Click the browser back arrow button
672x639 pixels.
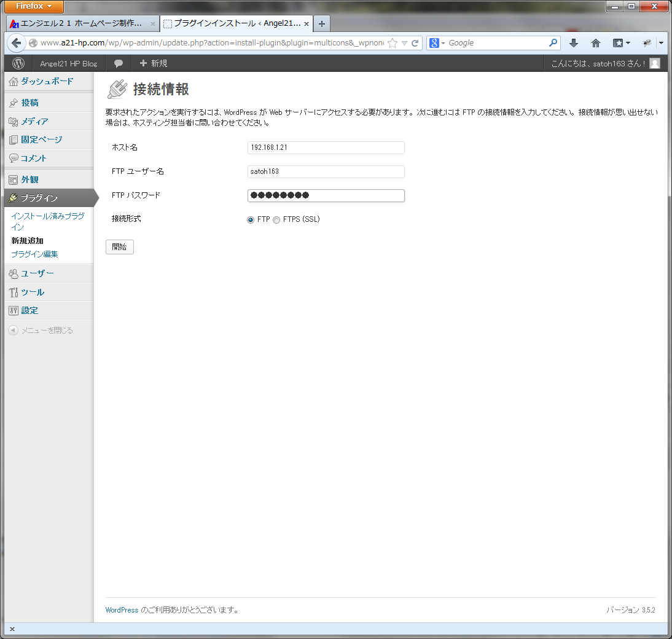[17, 43]
